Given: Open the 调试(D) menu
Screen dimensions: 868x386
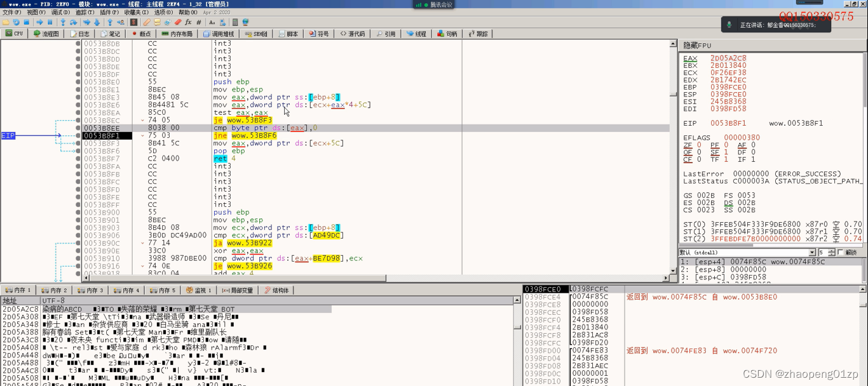Looking at the screenshot, I should [61, 12].
